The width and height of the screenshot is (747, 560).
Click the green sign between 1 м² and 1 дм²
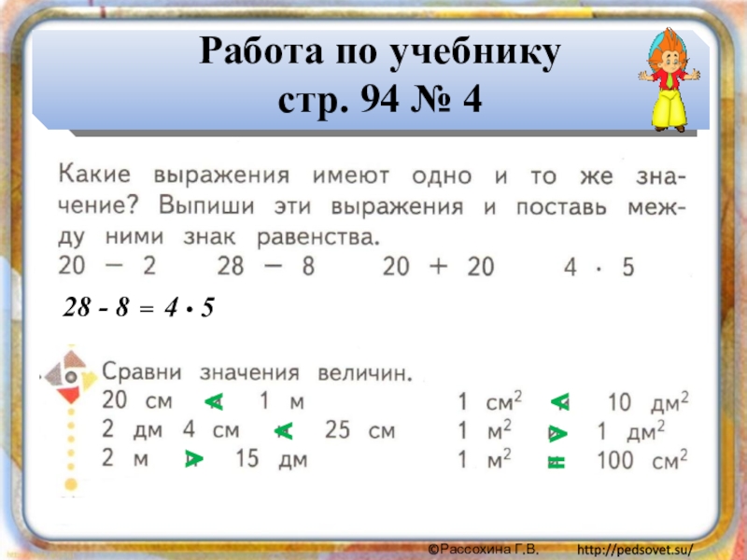tap(557, 433)
